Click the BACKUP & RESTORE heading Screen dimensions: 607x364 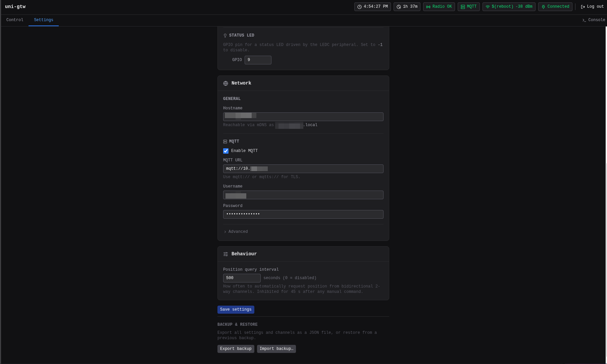[238, 325]
